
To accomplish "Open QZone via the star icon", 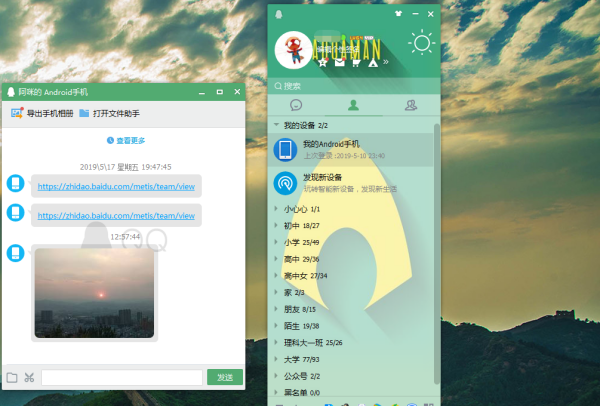I will click(323, 63).
